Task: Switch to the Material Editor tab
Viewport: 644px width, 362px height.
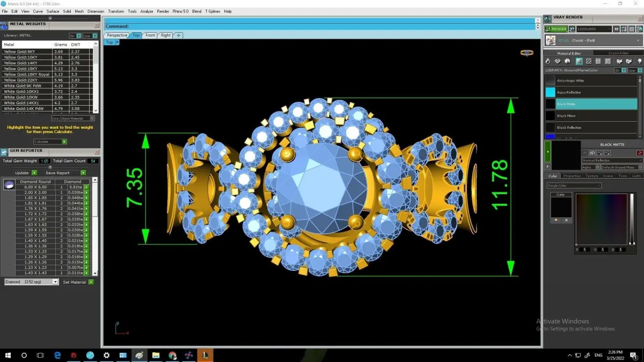Action: tap(569, 53)
